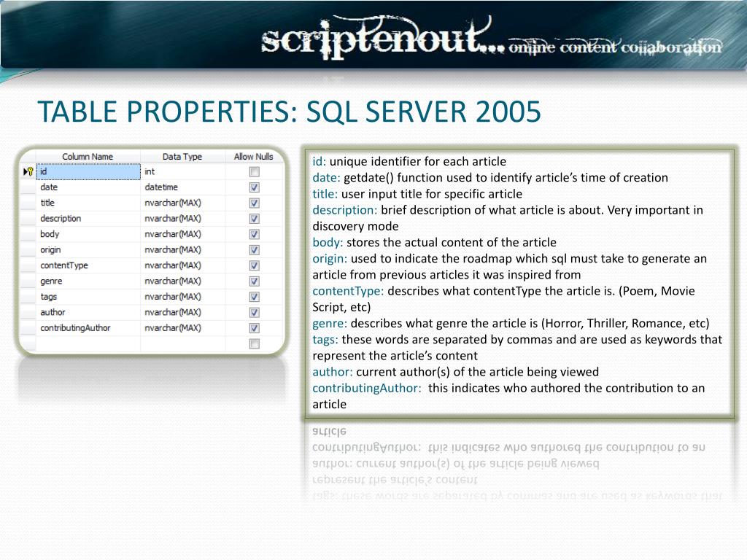
Task: Select the origin column name cell
Action: 88,250
